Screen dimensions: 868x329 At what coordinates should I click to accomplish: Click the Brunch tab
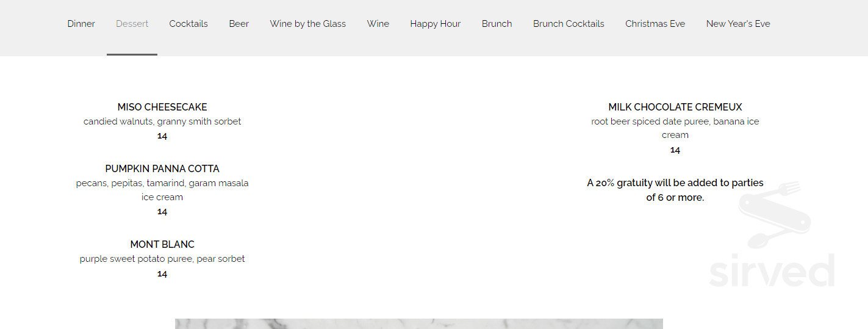[497, 24]
